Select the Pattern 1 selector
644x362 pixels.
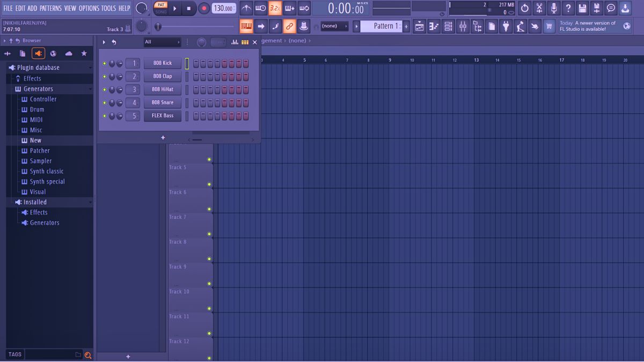(x=382, y=26)
